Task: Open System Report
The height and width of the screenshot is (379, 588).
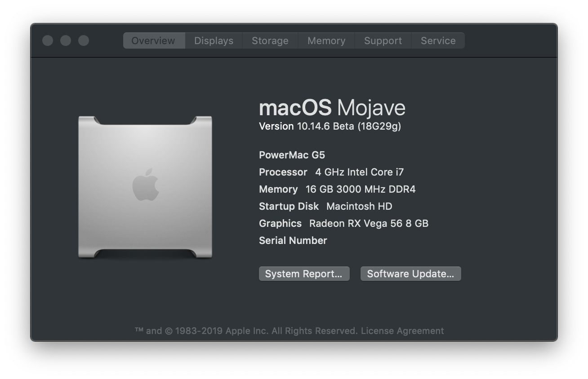Action: point(304,274)
